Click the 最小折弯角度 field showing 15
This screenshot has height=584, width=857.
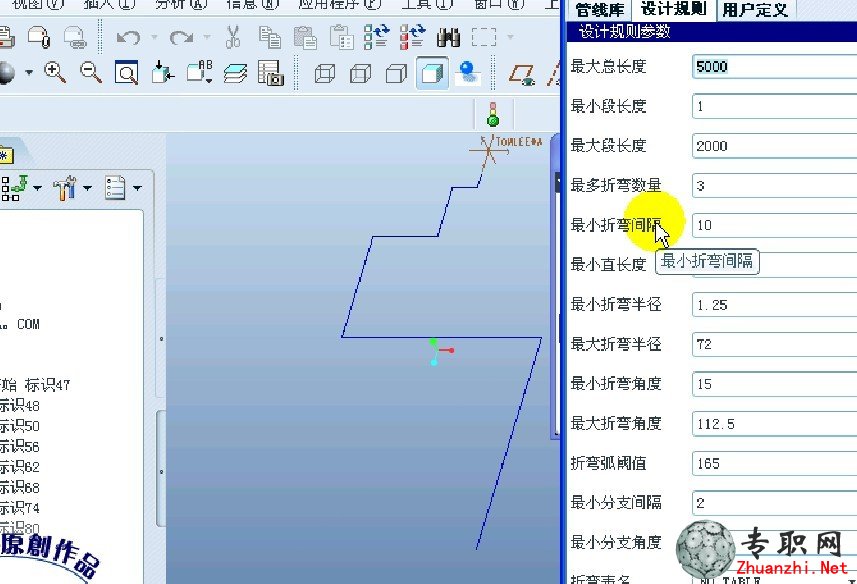click(774, 384)
